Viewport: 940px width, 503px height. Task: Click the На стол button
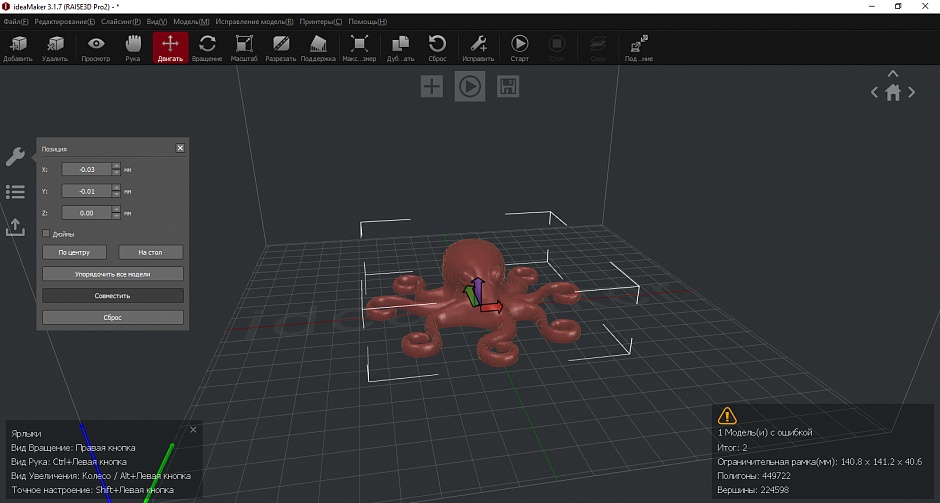point(151,253)
